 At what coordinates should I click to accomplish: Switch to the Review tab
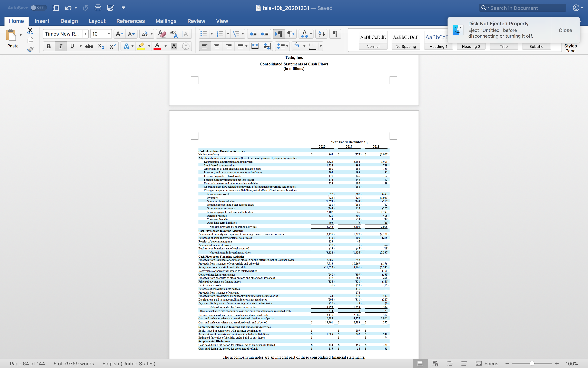click(196, 21)
